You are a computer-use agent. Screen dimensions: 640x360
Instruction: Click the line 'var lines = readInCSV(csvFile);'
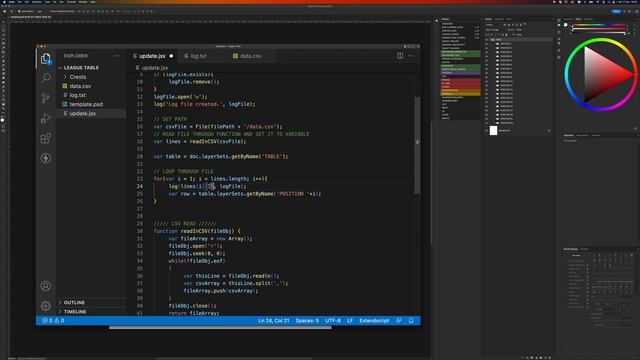click(200, 142)
